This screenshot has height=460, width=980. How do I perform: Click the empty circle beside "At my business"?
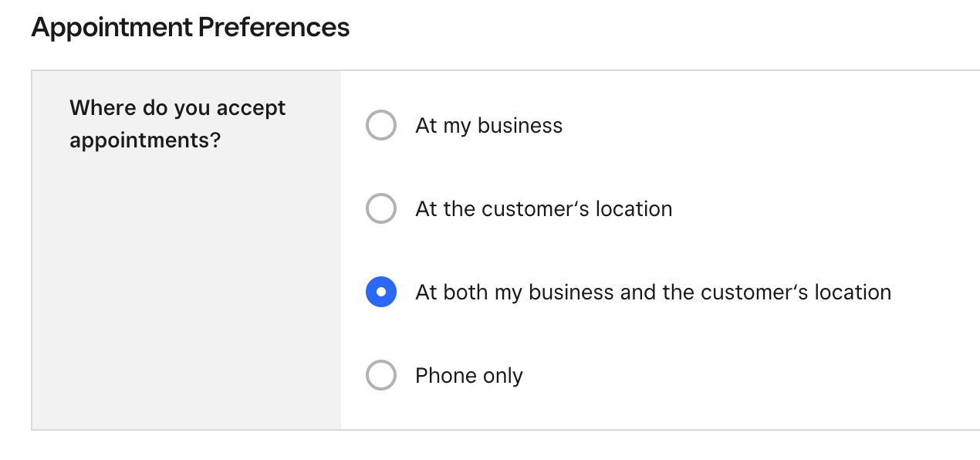click(380, 125)
